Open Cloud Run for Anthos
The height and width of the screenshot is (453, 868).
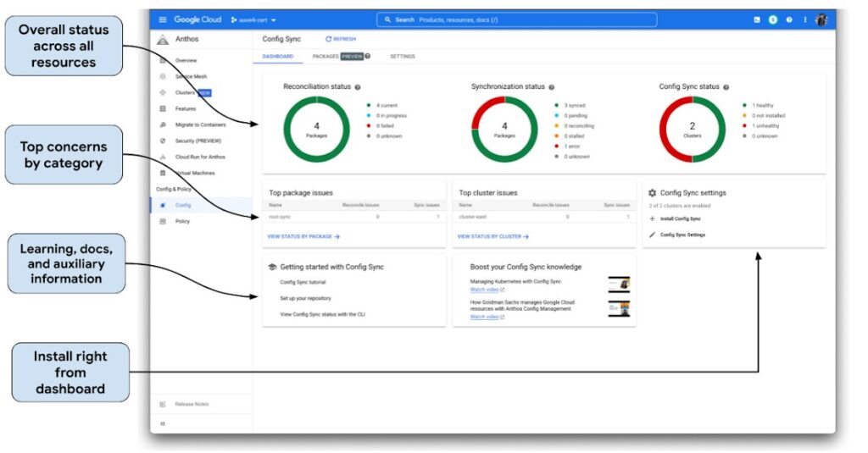pos(200,157)
